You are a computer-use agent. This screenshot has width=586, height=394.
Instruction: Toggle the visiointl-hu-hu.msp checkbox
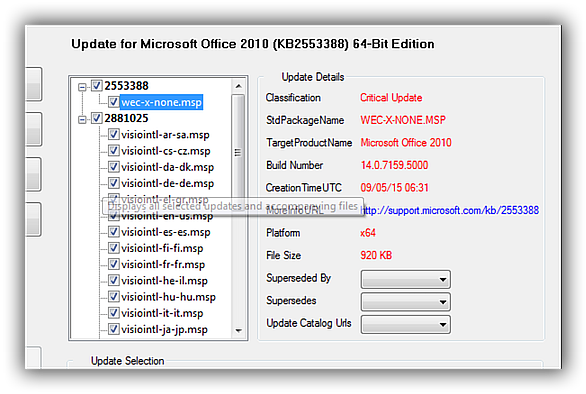click(x=114, y=297)
